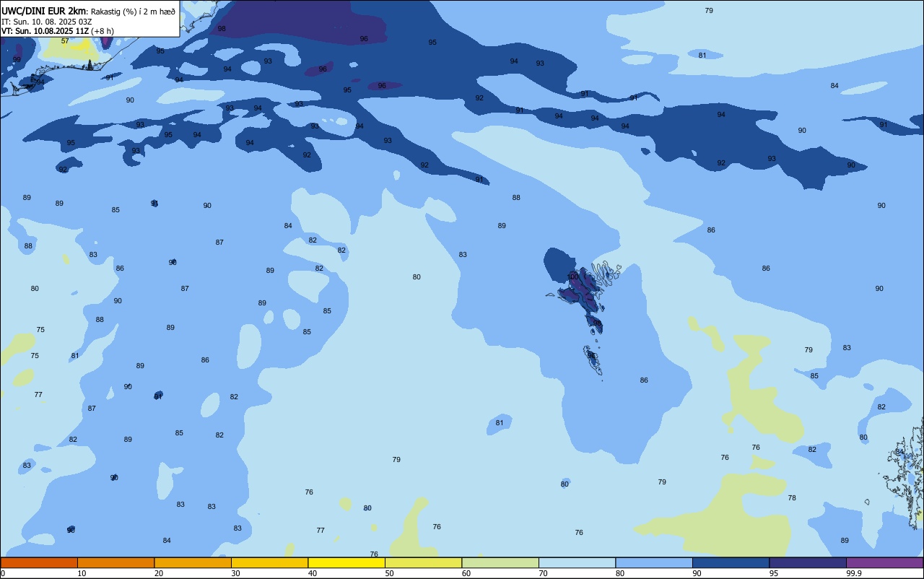
Task: Click the dark blue 90–95 legend swatch
Action: 731,562
